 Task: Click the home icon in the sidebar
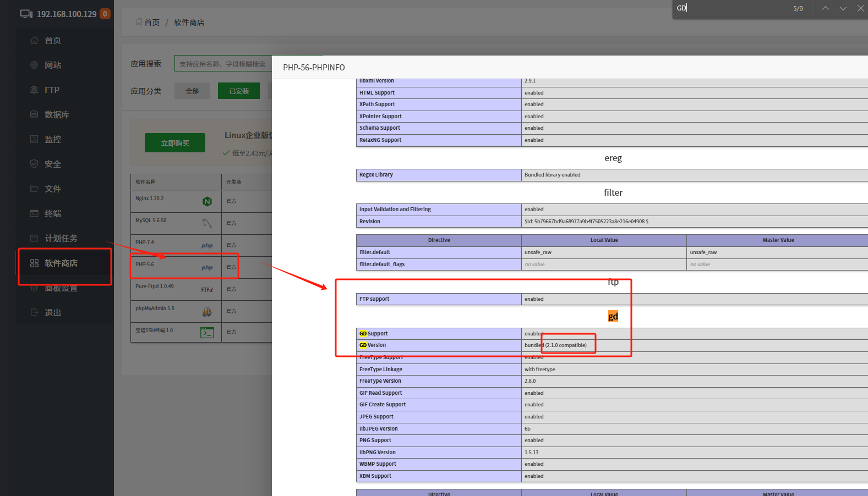pos(34,40)
